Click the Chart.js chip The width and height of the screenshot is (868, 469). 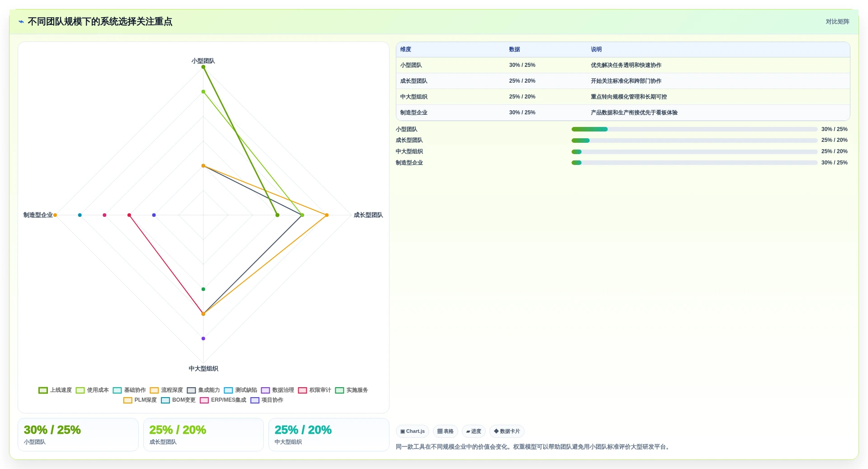coord(413,431)
